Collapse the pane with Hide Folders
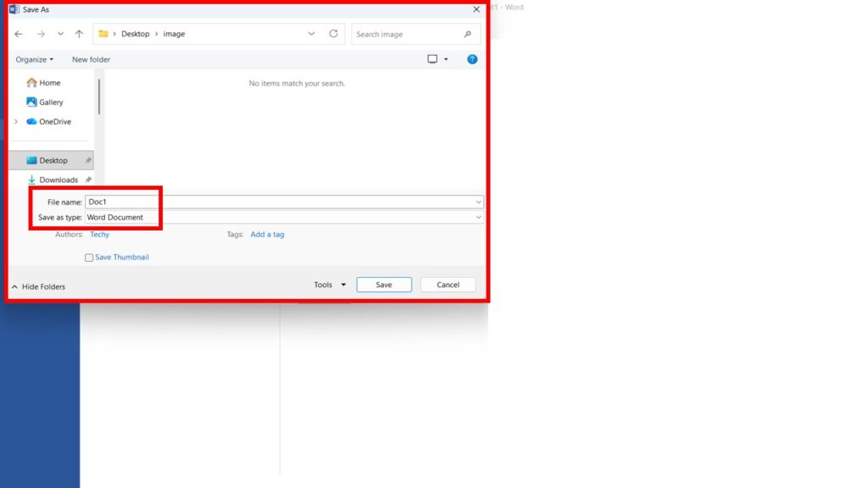The width and height of the screenshot is (868, 488). tap(38, 286)
